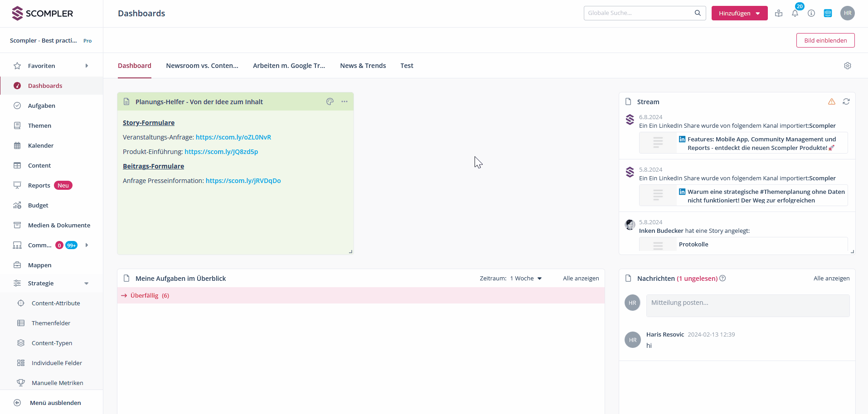This screenshot has width=868, height=414.
Task: Click Bild einblenden button
Action: tap(825, 40)
